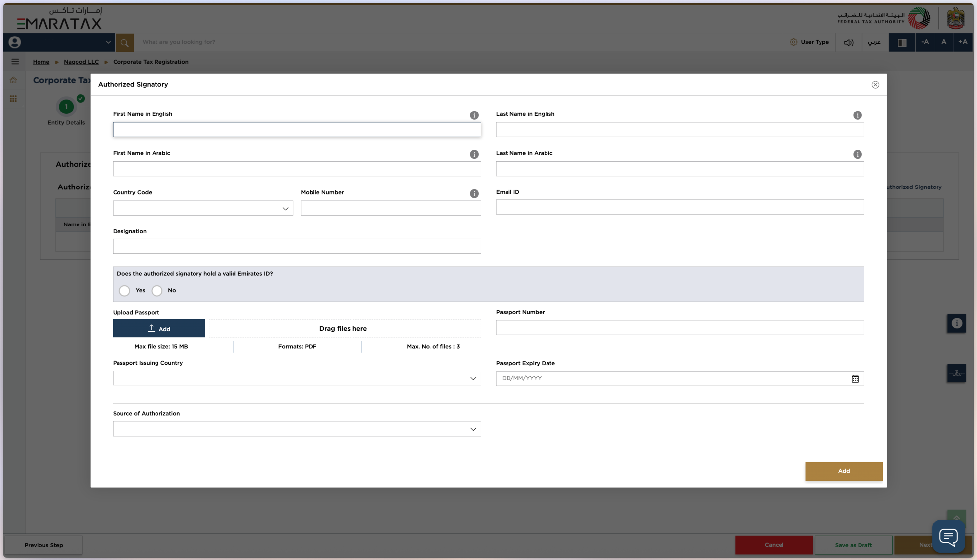Screen dimensions: 977x560
Task: Click the gold Add button
Action: pos(843,471)
